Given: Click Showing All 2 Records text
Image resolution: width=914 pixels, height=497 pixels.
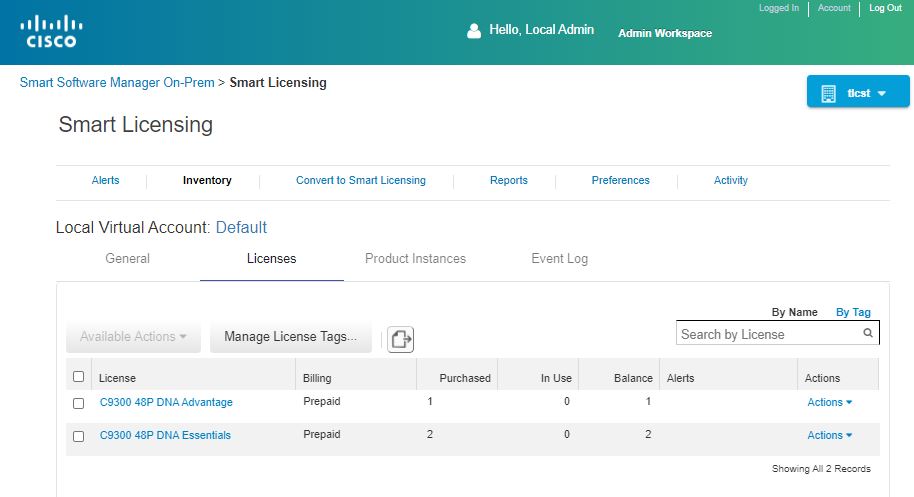Looking at the screenshot, I should (821, 468).
